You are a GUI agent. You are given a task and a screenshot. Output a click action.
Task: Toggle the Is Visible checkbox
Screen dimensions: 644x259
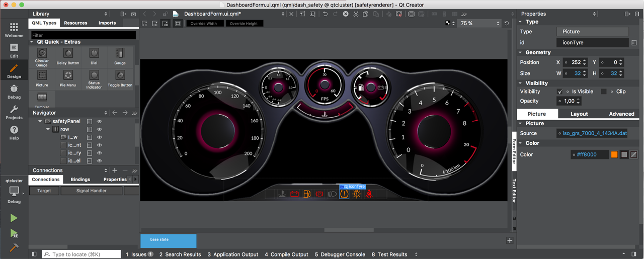click(x=560, y=92)
